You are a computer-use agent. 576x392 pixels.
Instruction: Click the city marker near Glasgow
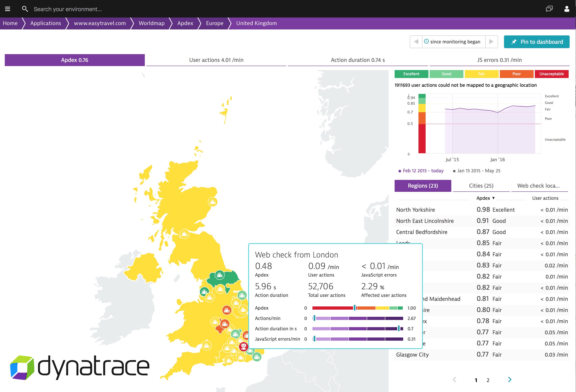[x=184, y=234]
